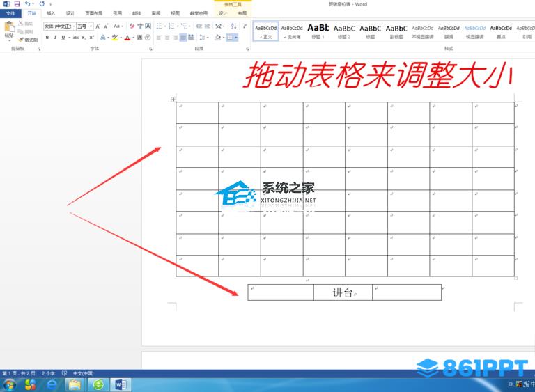Click the language indicator in status bar
The height and width of the screenshot is (392, 535).
click(x=84, y=373)
